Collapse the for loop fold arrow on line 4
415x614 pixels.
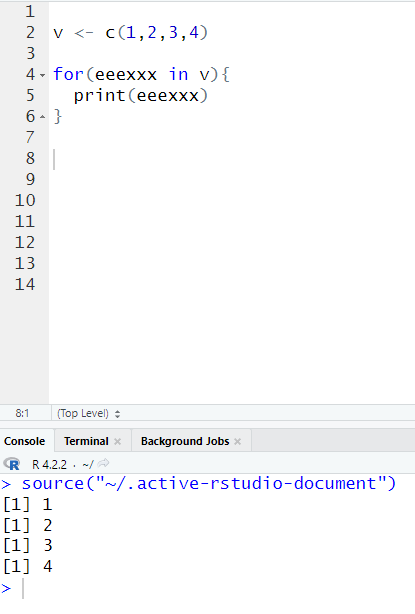[42, 75]
